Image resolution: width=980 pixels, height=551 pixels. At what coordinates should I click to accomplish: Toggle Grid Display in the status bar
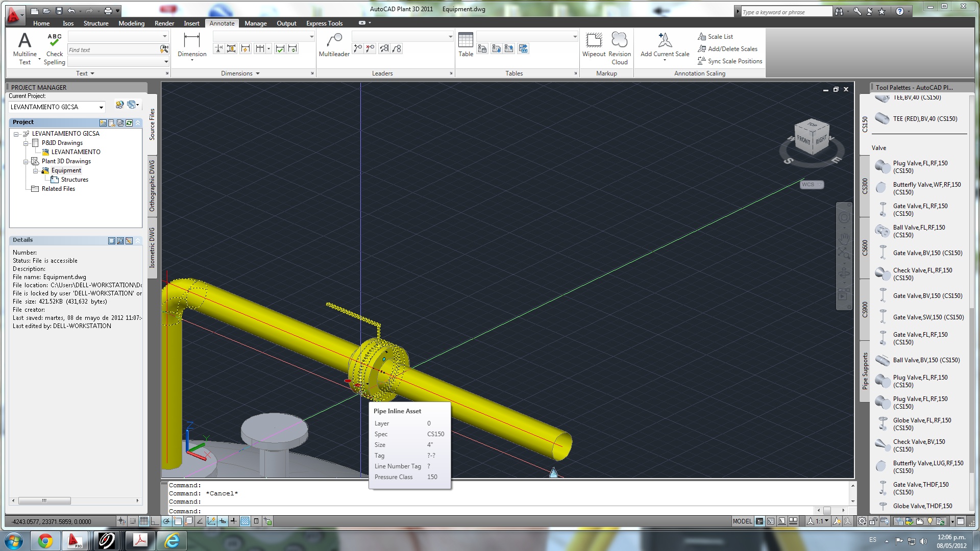144,521
